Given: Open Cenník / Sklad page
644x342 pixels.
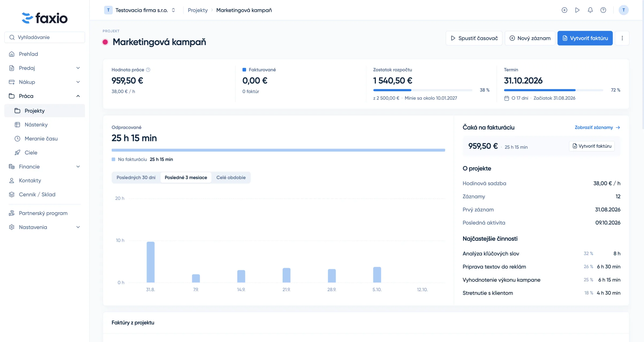Looking at the screenshot, I should pos(45,194).
